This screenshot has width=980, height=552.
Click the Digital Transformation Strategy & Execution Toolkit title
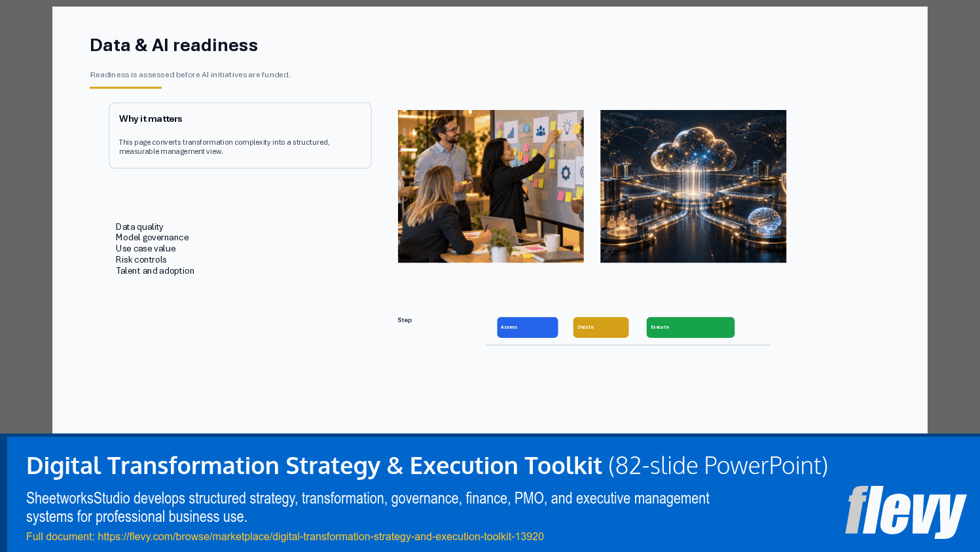314,466
